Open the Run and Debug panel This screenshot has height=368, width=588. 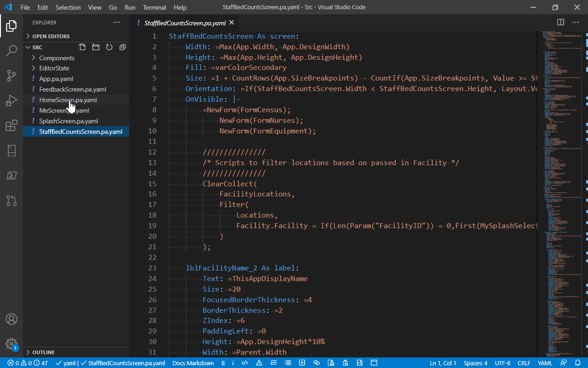(x=11, y=100)
